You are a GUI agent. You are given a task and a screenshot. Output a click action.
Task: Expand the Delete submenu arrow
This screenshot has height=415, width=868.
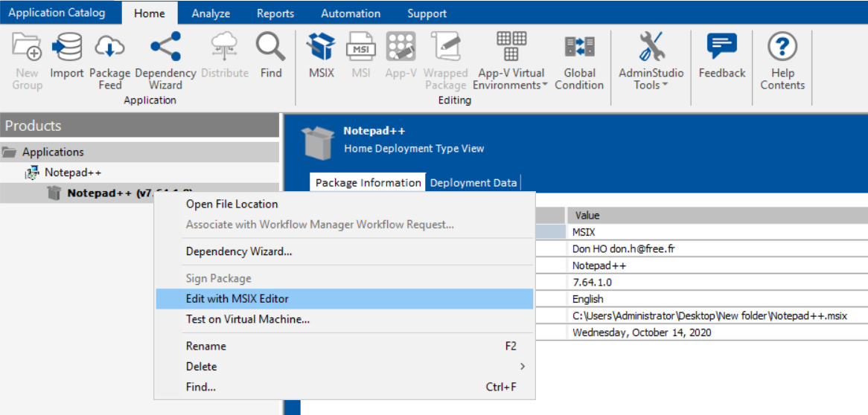522,367
